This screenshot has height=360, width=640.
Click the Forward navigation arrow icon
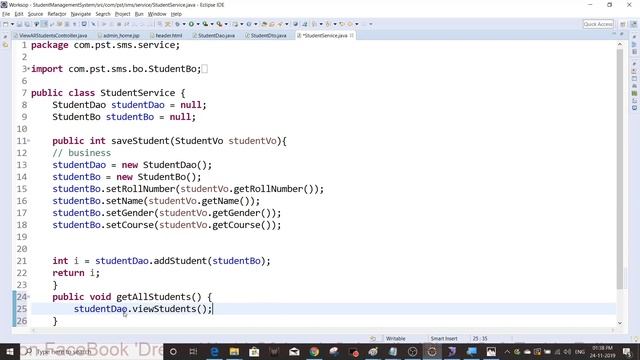point(364,24)
